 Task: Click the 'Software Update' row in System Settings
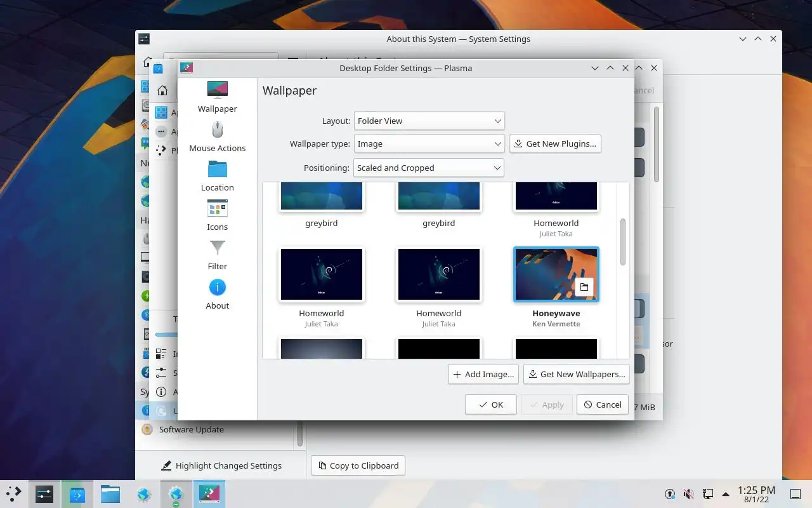click(216, 429)
